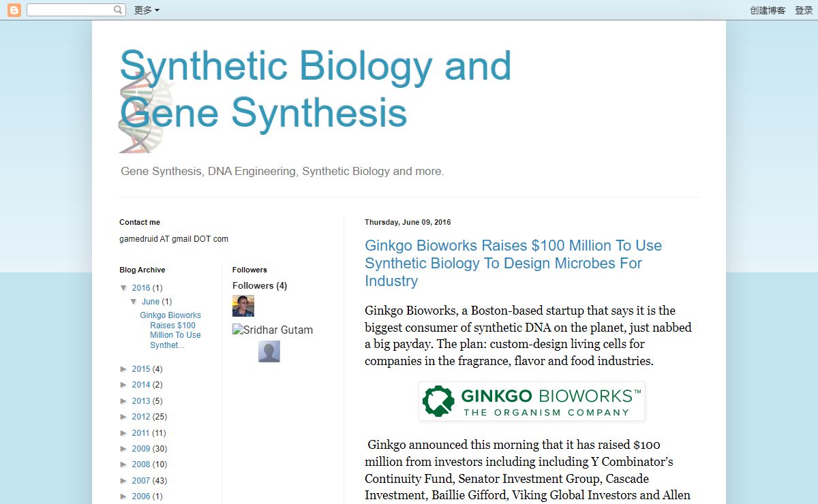Open the 2006 archive link
This screenshot has height=504, width=818.
[x=141, y=497]
